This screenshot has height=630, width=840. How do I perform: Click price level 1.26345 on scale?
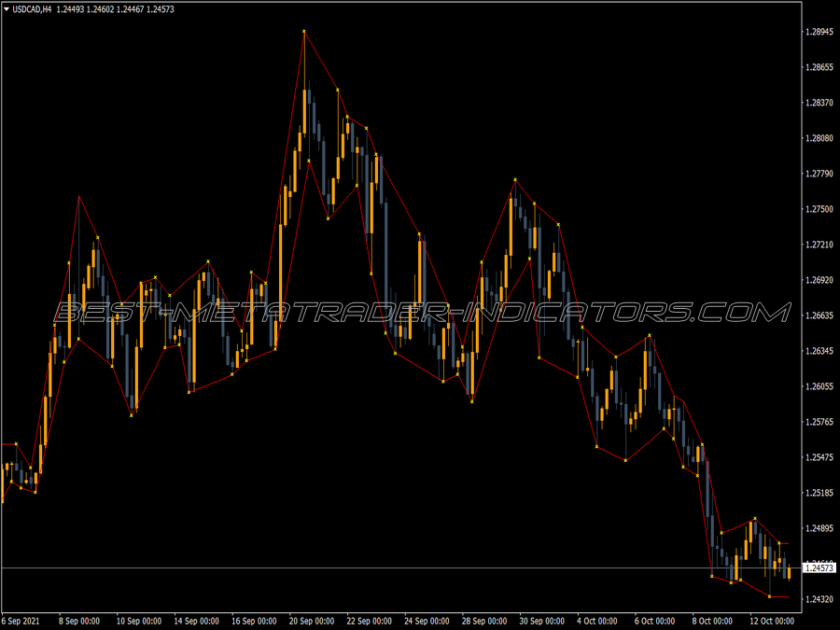coord(819,350)
